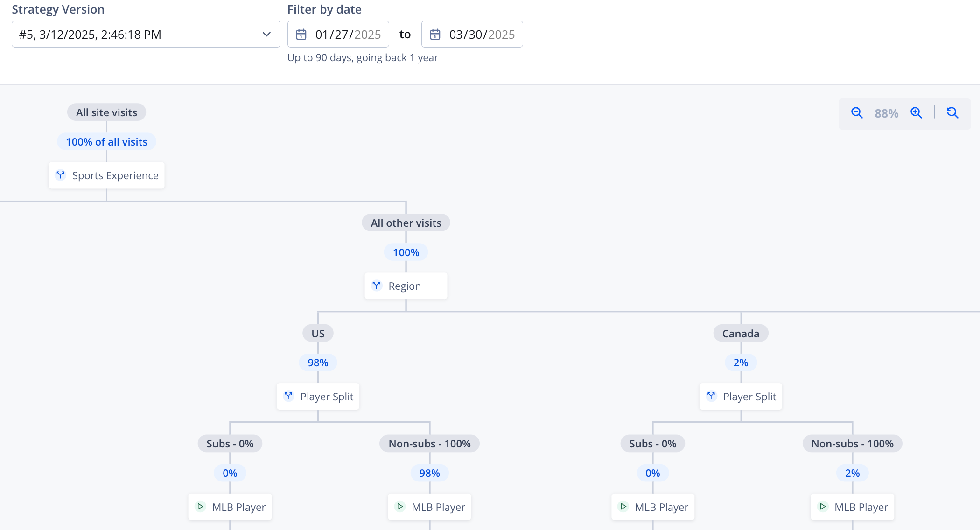Image resolution: width=980 pixels, height=530 pixels.
Task: Click the 03/30/2025 end date field
Action: click(482, 35)
